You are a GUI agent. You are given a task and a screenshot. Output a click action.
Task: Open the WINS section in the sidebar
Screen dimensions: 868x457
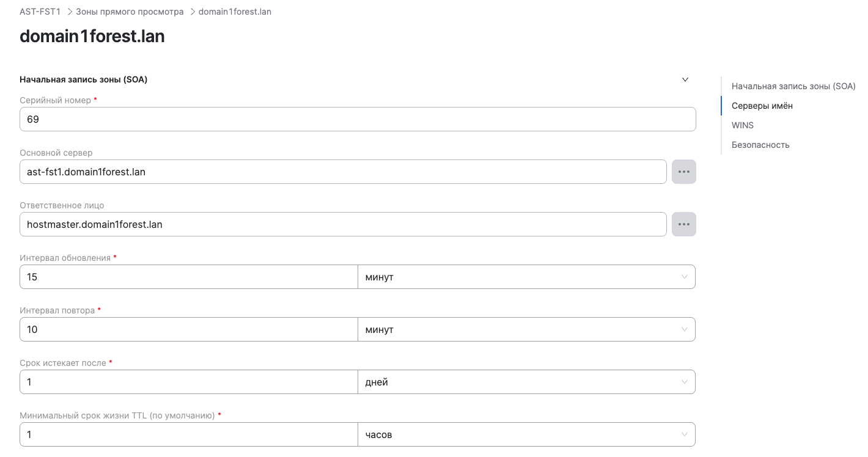coord(742,125)
